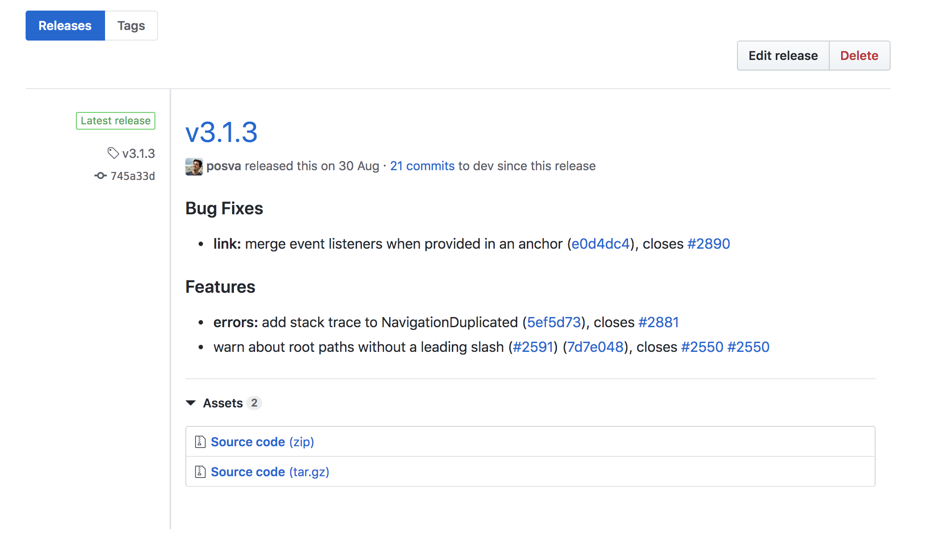This screenshot has height=560, width=925.
Task: Select the Releases tab
Action: tap(65, 26)
